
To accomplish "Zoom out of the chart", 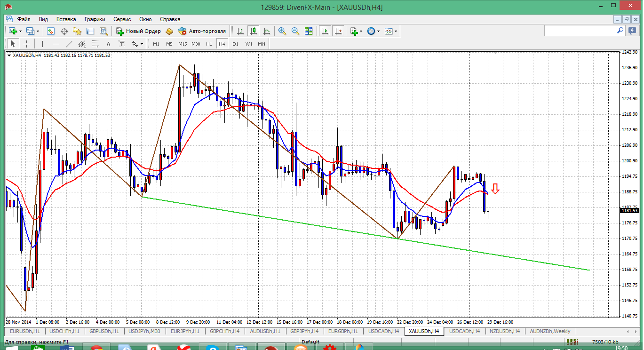I will pyautogui.click(x=295, y=31).
